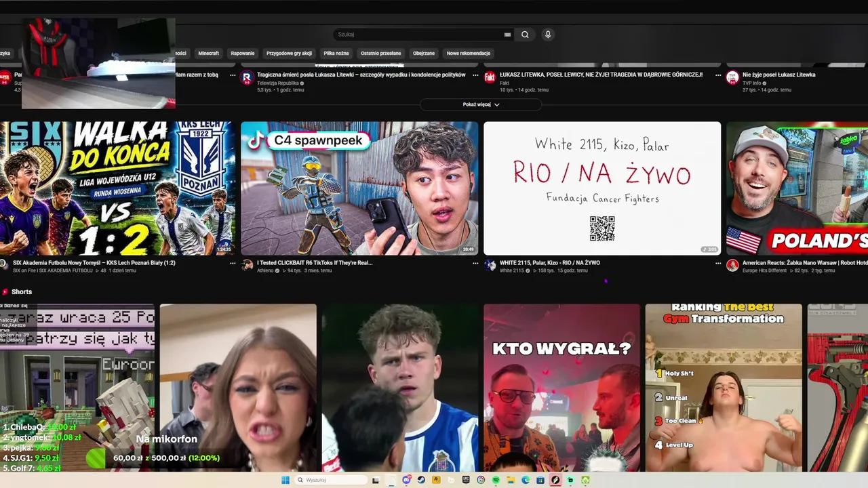Open the Windows Start menu
The width and height of the screenshot is (868, 488).
pyautogui.click(x=285, y=480)
